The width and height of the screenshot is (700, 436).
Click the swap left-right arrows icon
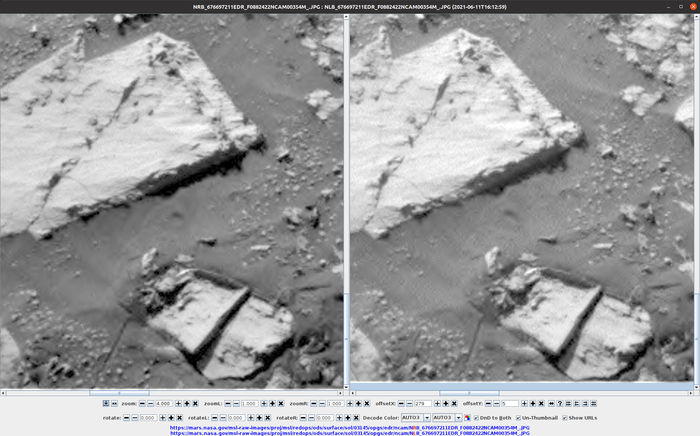(551, 403)
